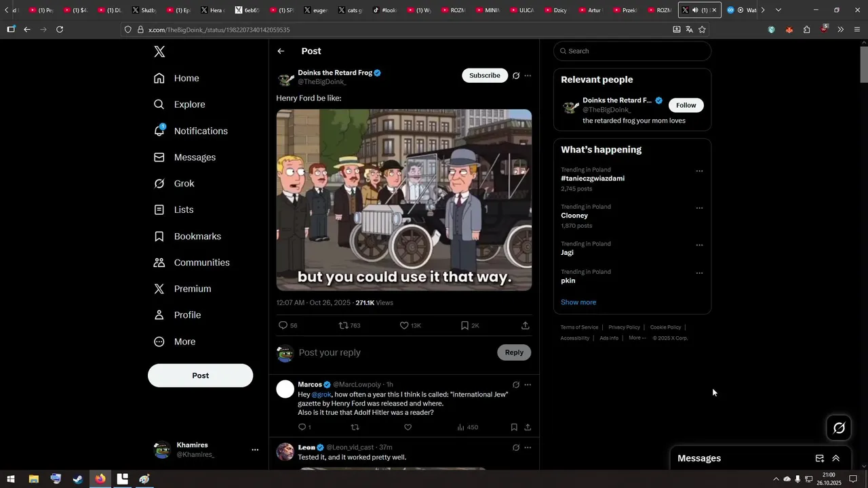Screen dimensions: 868x488
Task: Repost Marcos comment
Action: [355, 427]
